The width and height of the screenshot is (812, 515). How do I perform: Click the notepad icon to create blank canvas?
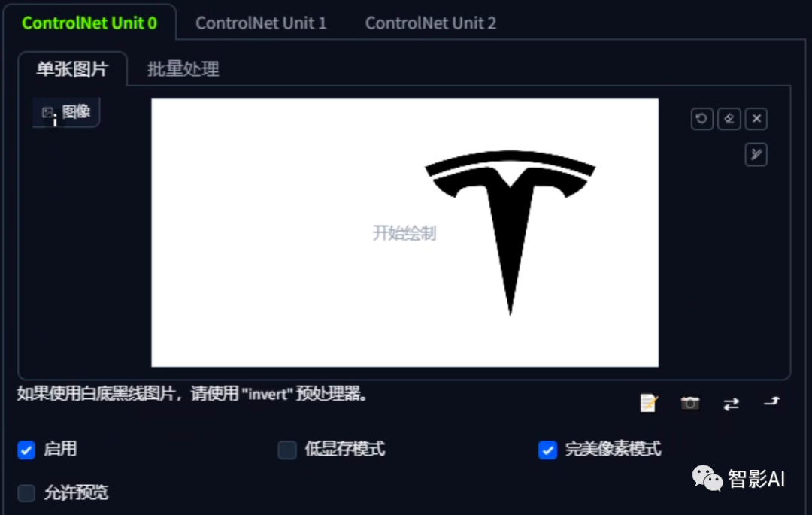coord(648,403)
